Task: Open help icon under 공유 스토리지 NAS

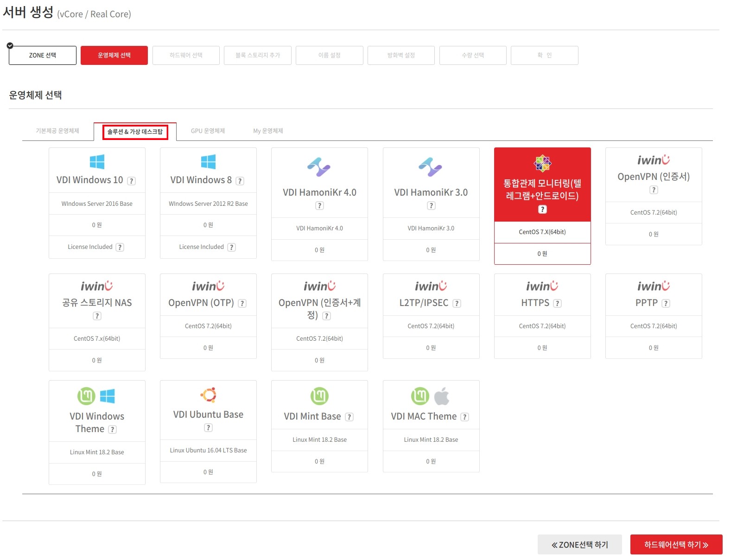Action: pos(97,316)
